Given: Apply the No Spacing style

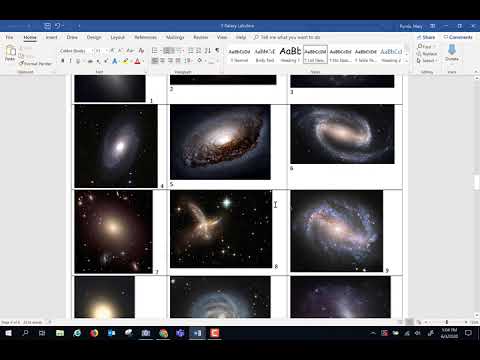Looking at the screenshot, I should click(x=341, y=55).
